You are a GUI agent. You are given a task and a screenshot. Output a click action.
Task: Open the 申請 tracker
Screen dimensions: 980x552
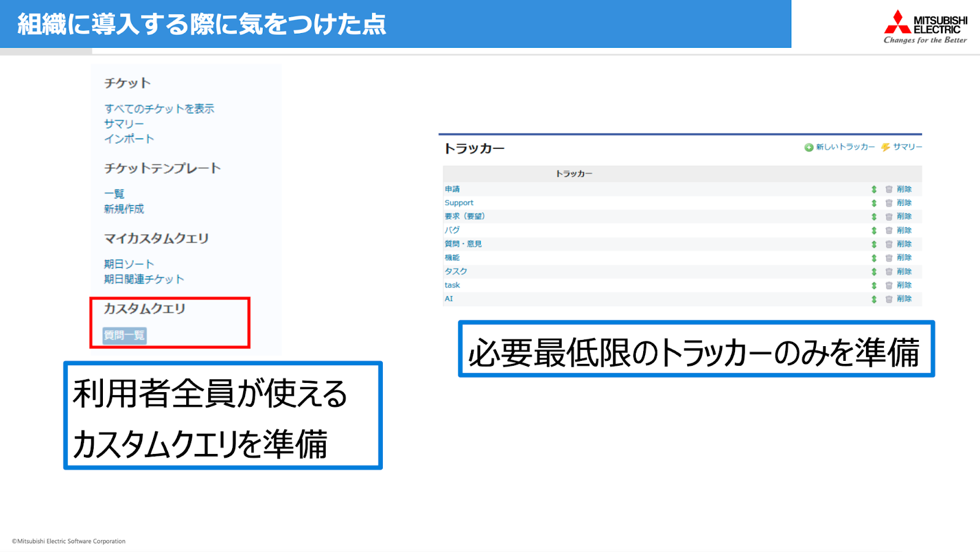(452, 189)
